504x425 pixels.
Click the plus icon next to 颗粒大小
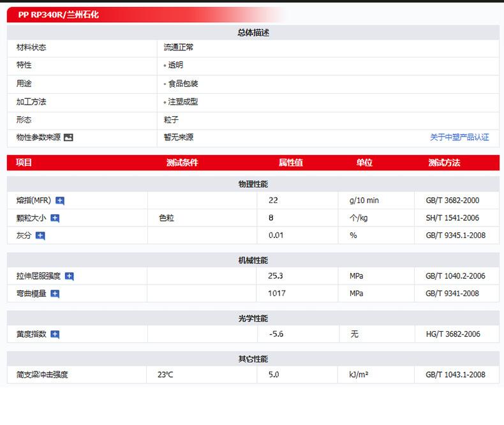(55, 218)
